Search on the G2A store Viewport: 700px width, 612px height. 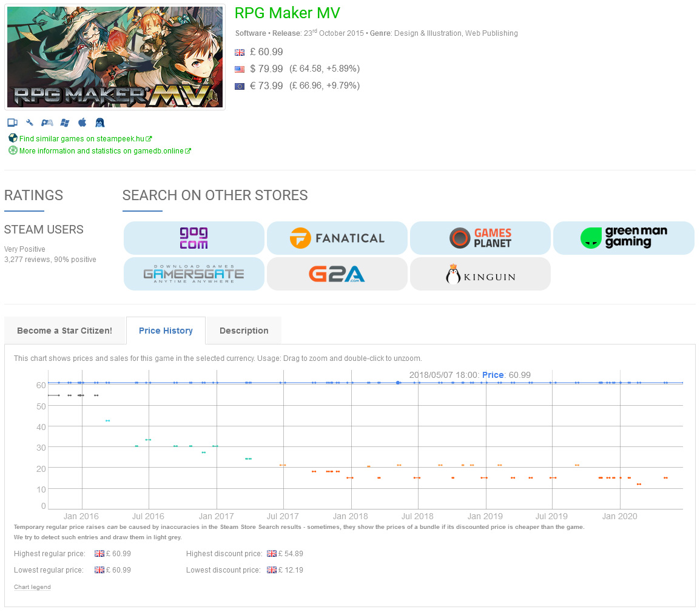337,274
